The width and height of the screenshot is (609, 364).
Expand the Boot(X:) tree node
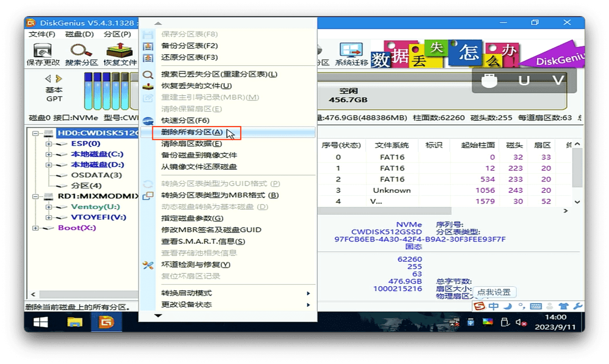(36, 228)
